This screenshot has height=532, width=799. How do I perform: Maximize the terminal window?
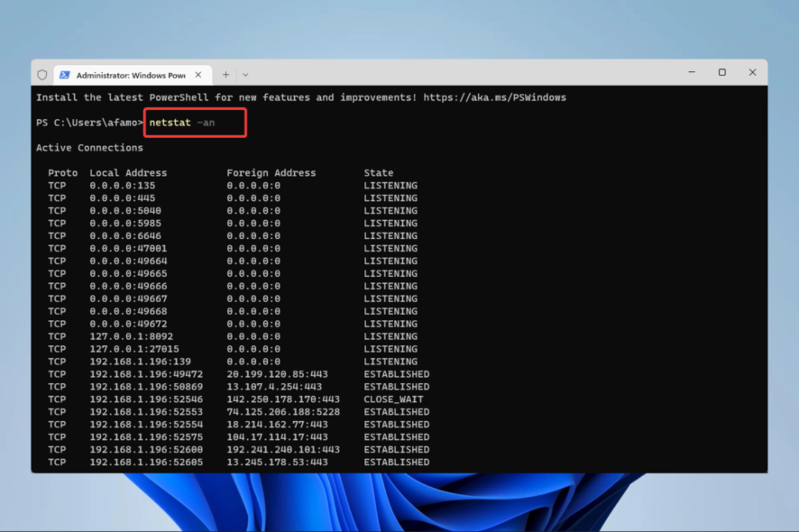[721, 71]
